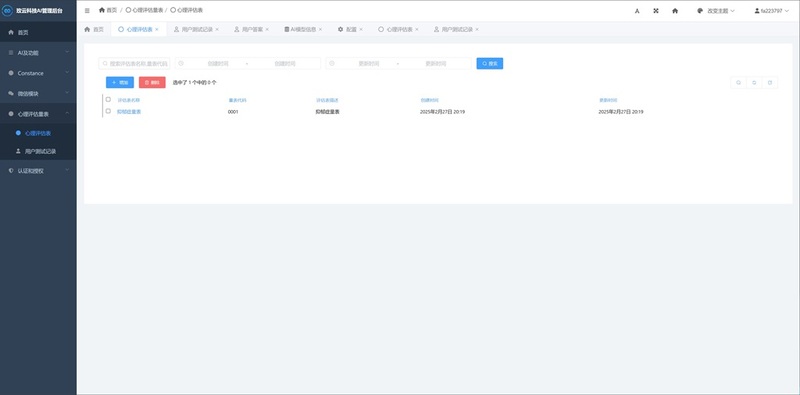The height and width of the screenshot is (395, 800).
Task: Click the home icon in the top-right header
Action: (675, 11)
